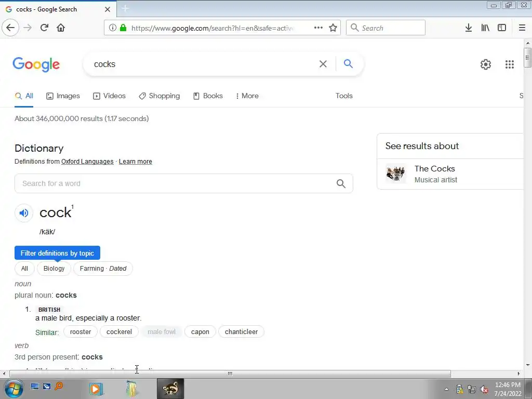Click the 'chanticleer' similar word chip
The image size is (532, 399).
pyautogui.click(x=241, y=332)
